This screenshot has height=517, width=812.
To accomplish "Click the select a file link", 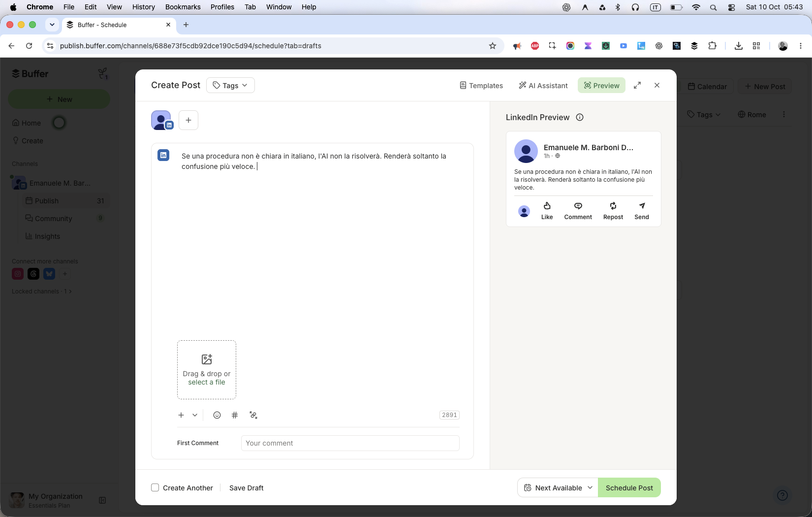I will point(207,382).
